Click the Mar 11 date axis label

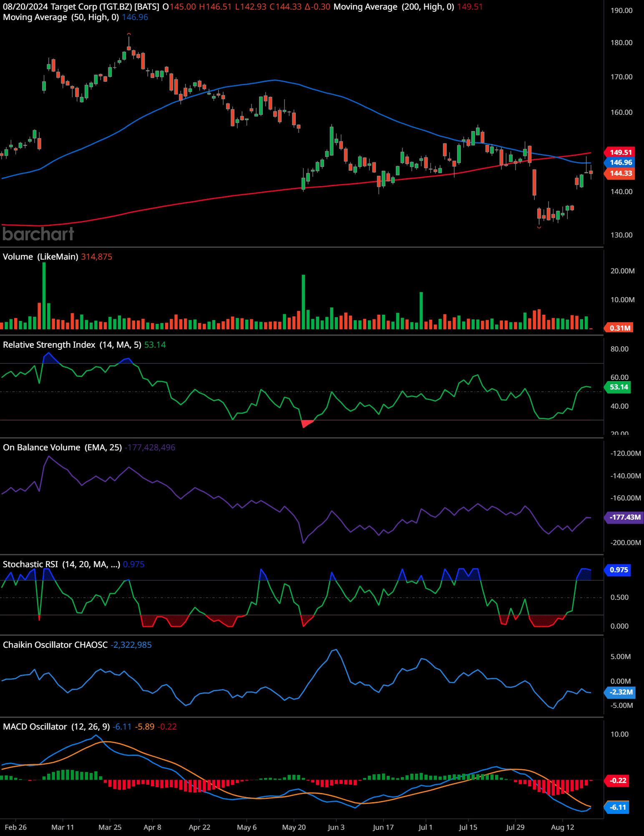click(63, 827)
